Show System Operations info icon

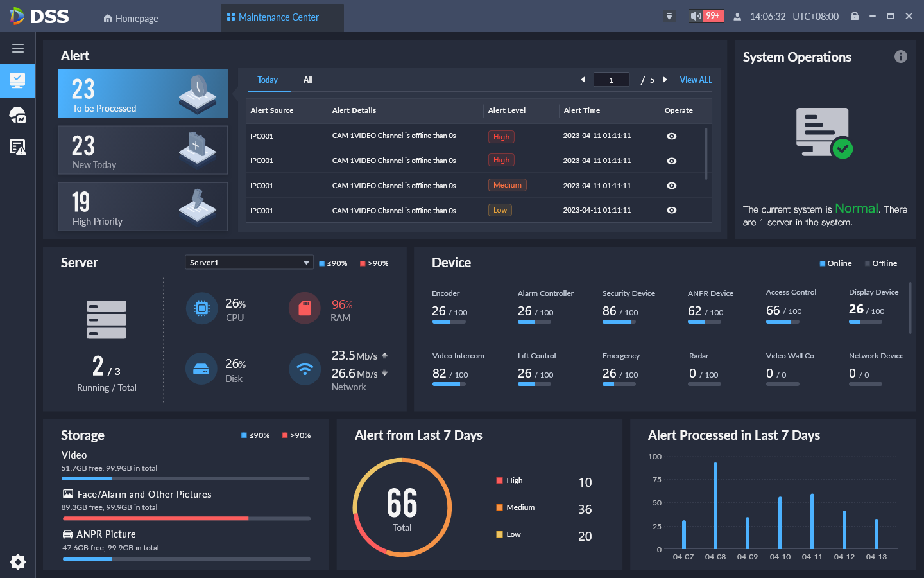[x=901, y=57]
